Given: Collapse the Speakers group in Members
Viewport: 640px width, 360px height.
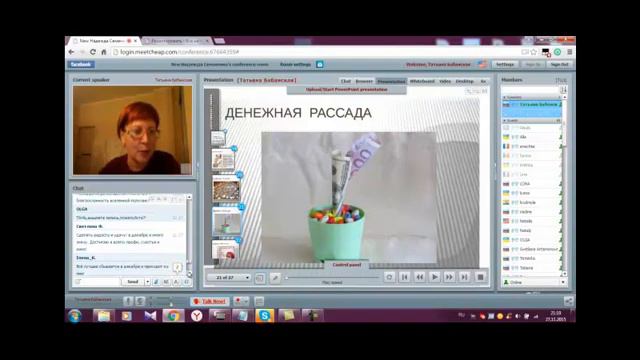Looking at the screenshot, I should coord(504,98).
